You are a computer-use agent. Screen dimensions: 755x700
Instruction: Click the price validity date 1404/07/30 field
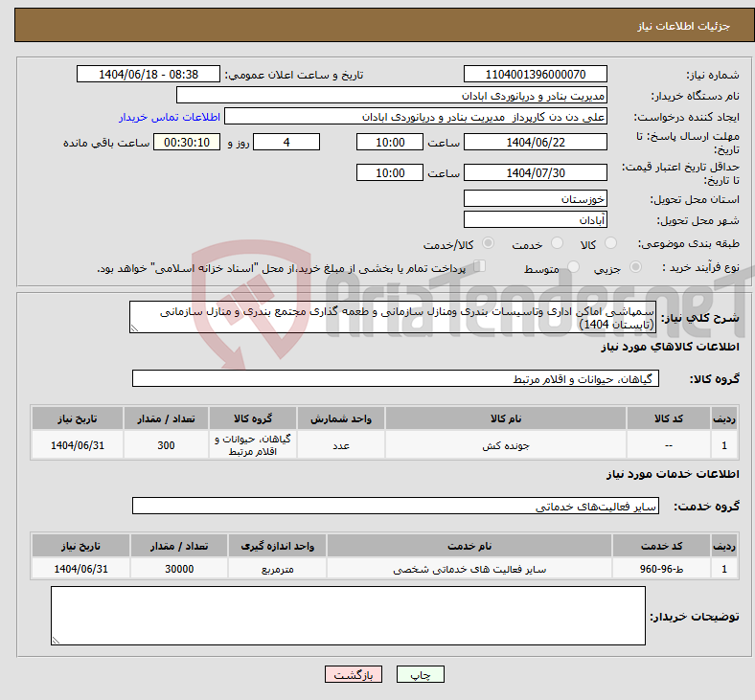(x=536, y=172)
